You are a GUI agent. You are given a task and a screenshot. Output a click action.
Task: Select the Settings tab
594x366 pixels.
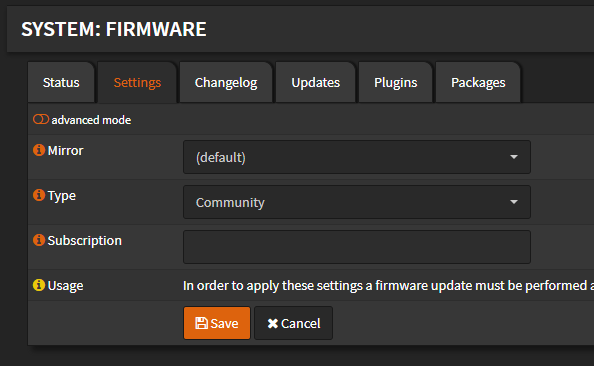137,82
